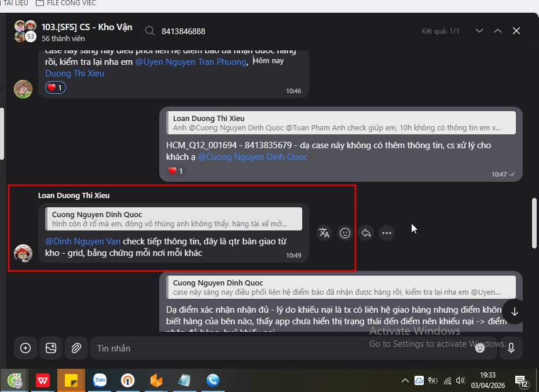539x392 pixels.
Task: Click the search magnifier icon
Action: 149,31
